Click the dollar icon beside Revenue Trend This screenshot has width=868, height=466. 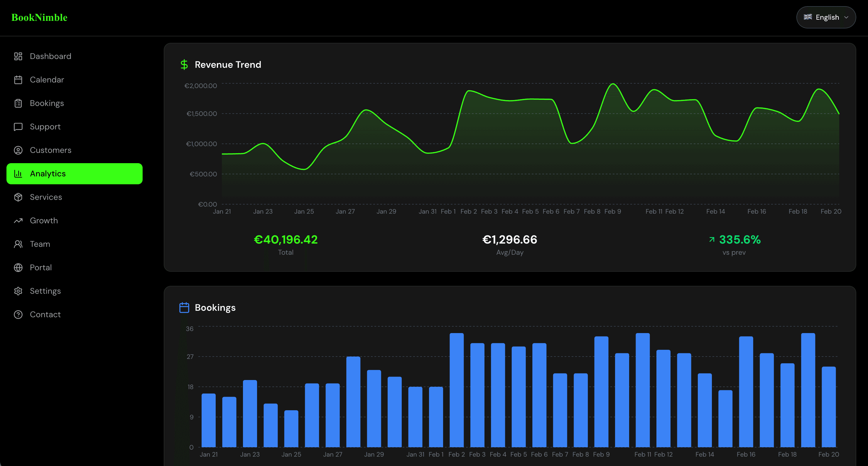point(184,64)
